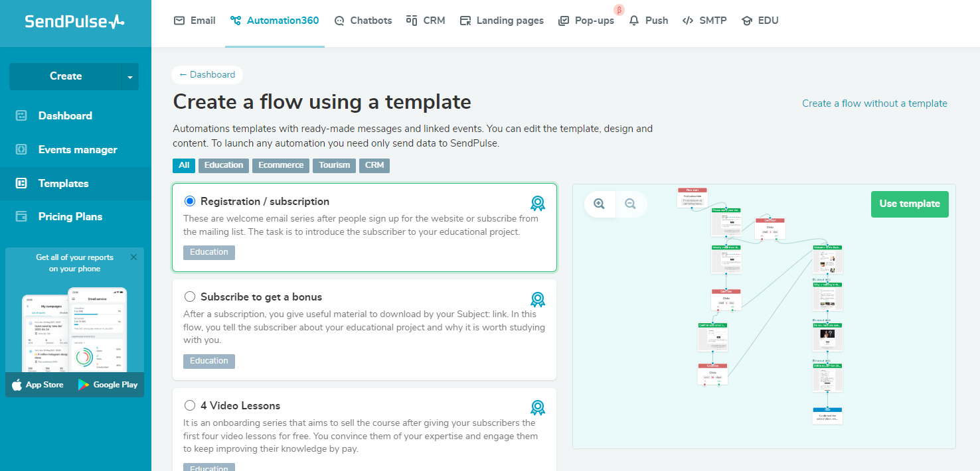Click the Use template button

point(910,204)
